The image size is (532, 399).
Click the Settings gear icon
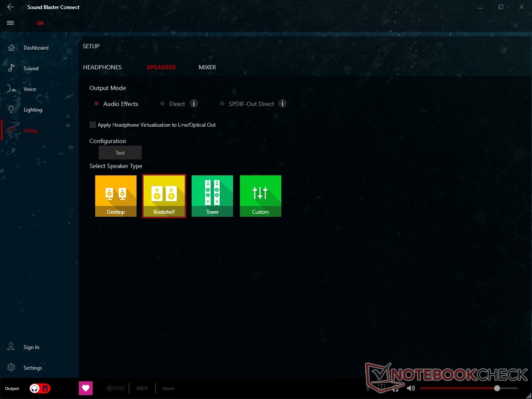coord(12,367)
